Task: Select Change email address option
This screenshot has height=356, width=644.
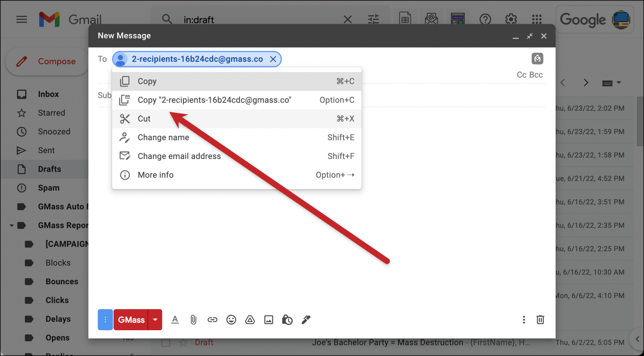Action: pyautogui.click(x=179, y=156)
